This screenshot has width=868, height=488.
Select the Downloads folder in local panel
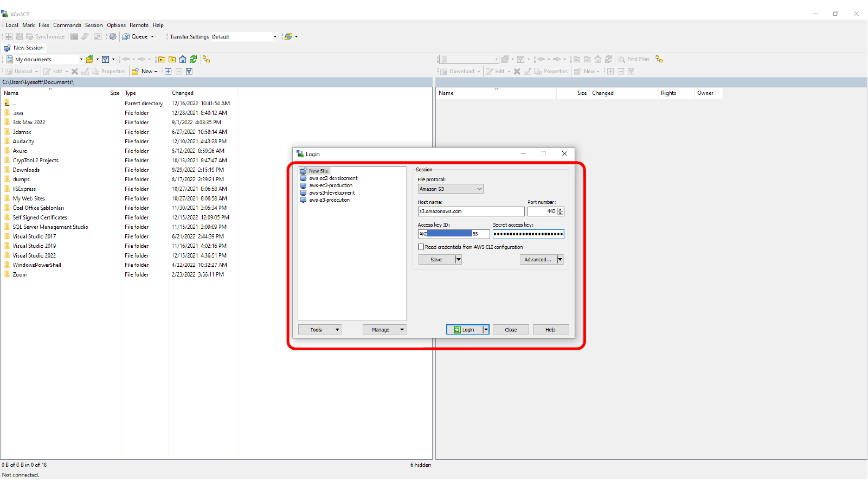click(x=26, y=170)
